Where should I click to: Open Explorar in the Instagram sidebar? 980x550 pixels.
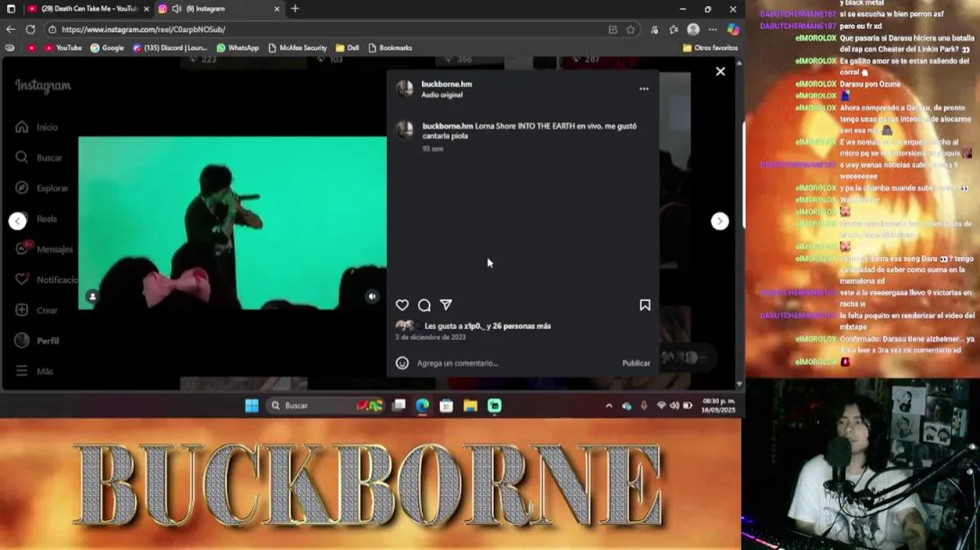click(x=43, y=188)
